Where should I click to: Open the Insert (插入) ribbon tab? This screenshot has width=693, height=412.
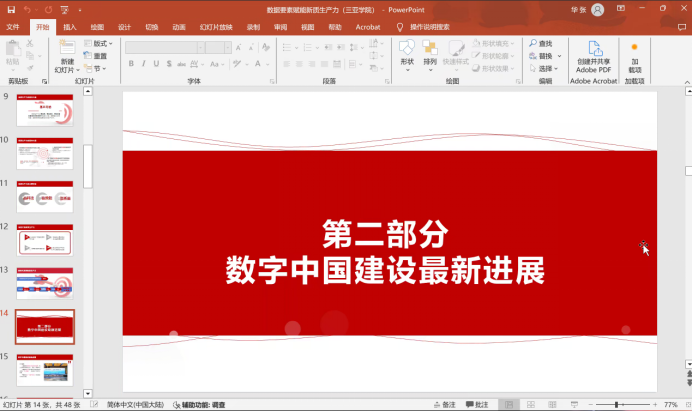click(69, 27)
